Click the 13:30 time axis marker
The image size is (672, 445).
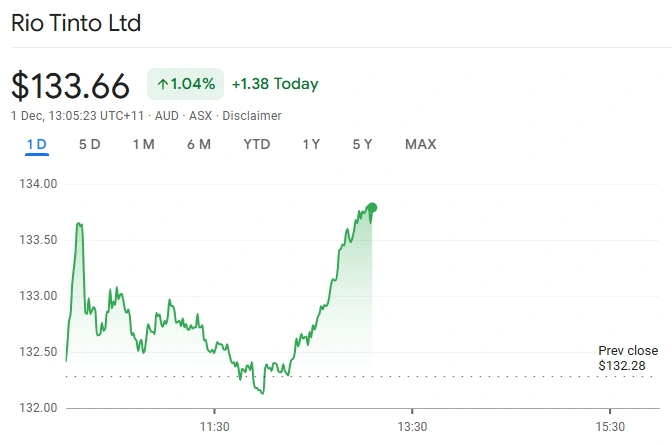point(412,426)
